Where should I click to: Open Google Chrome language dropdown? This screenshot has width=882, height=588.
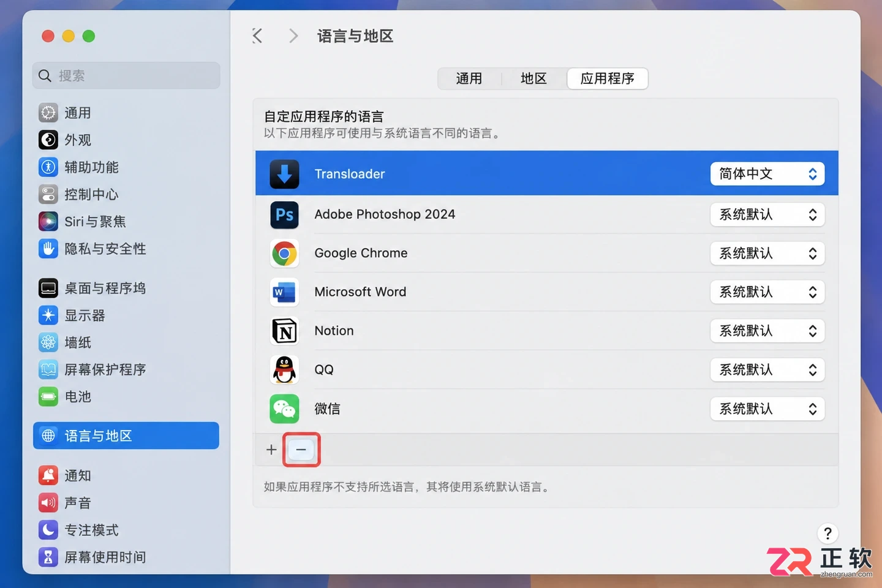767,253
